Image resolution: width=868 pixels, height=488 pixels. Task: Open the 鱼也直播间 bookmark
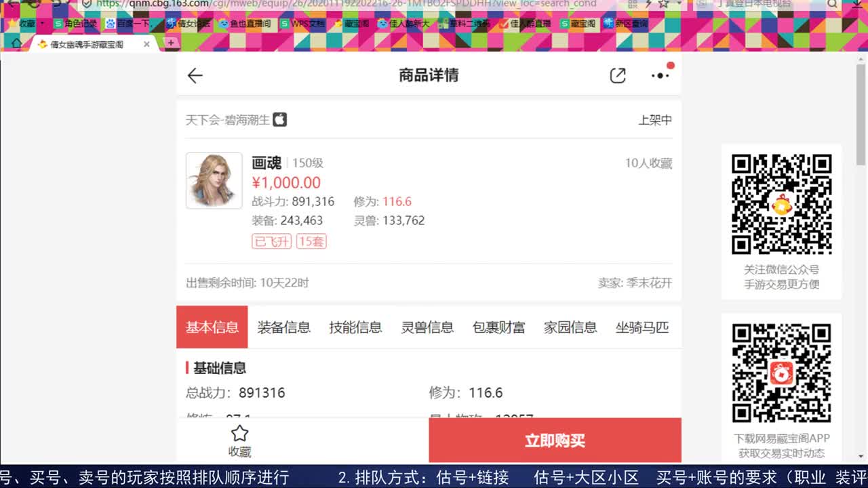click(x=245, y=23)
